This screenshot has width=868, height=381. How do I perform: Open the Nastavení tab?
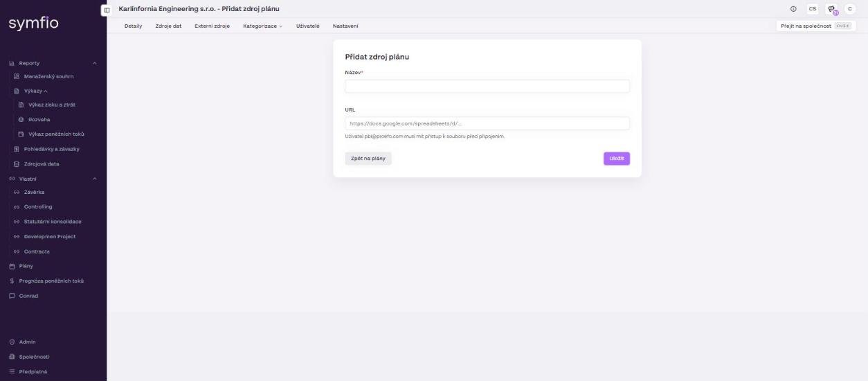point(345,26)
